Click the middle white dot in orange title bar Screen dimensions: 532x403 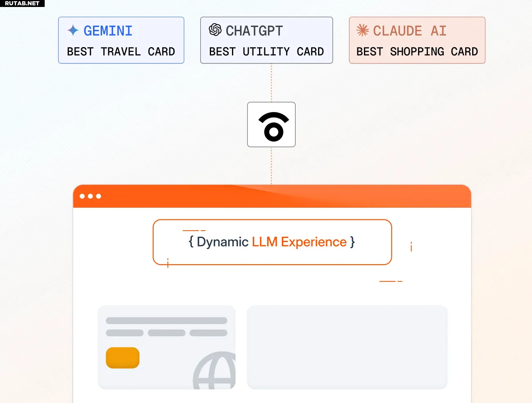click(x=91, y=196)
